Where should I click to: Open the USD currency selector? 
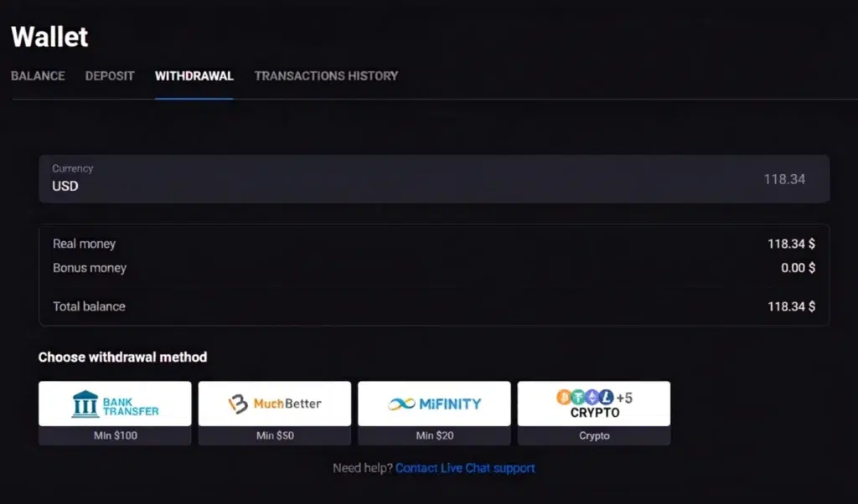65,186
